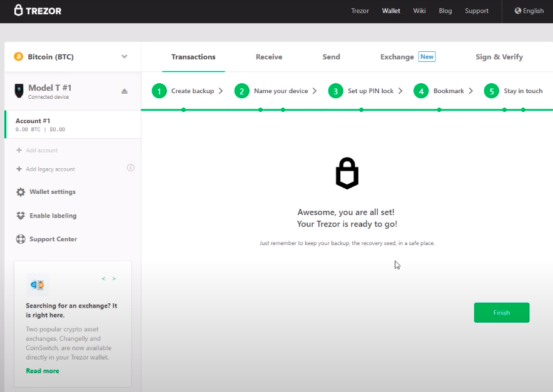Click the Bookmark step label
553x392 pixels.
449,91
